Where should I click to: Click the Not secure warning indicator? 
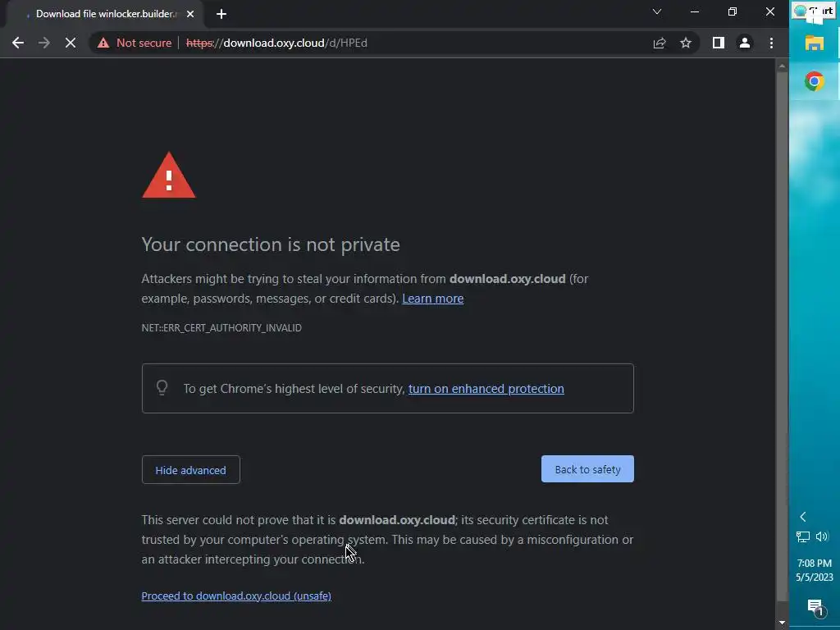click(135, 43)
